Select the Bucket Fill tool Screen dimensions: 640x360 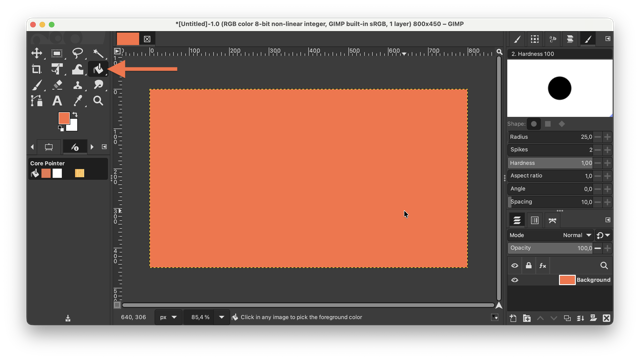pyautogui.click(x=98, y=69)
